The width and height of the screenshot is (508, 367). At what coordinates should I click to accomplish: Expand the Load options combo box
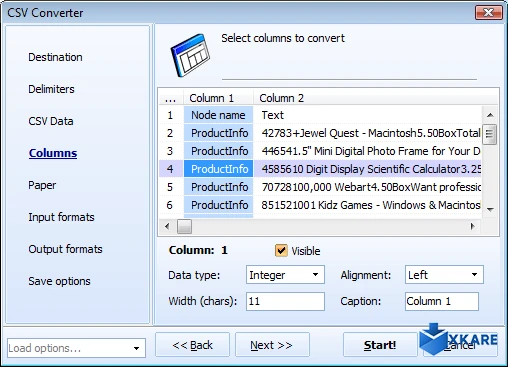point(76,348)
